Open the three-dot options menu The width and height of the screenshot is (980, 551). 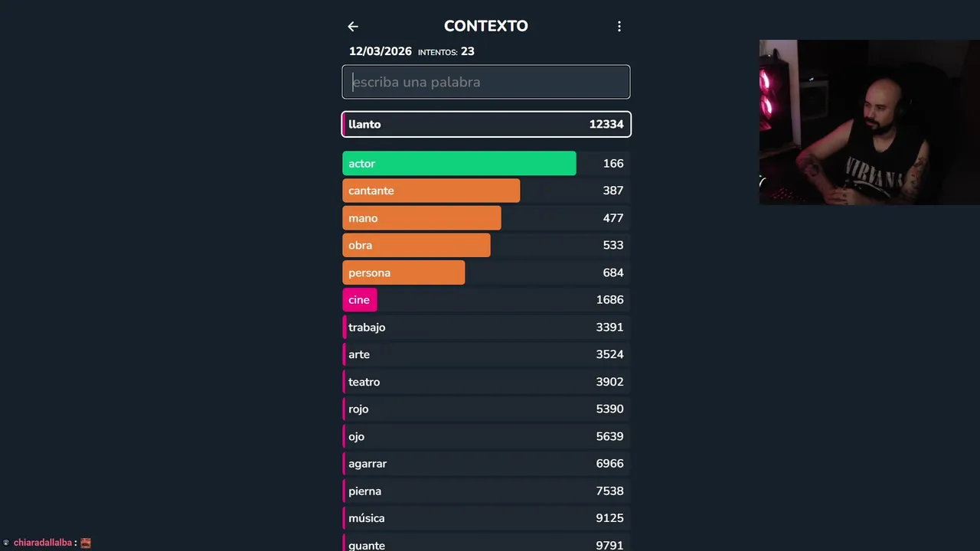point(619,27)
